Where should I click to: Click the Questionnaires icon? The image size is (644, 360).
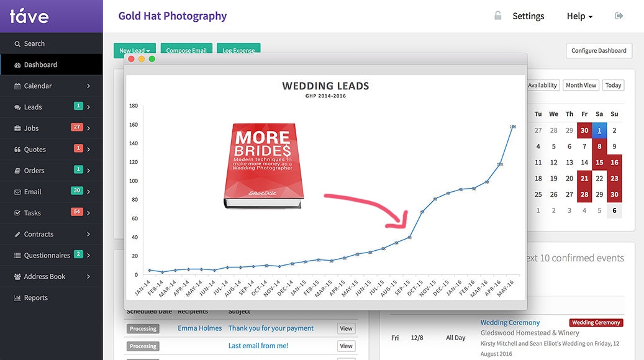[x=17, y=255]
